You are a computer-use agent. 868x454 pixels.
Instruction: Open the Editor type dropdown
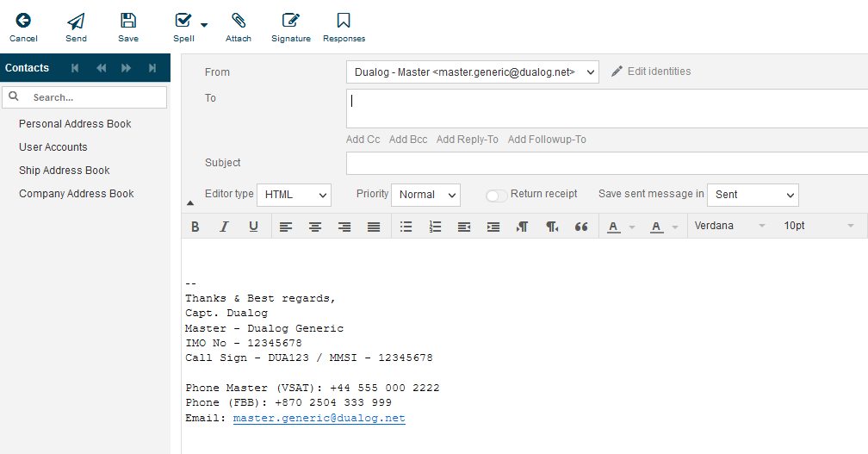click(x=294, y=195)
